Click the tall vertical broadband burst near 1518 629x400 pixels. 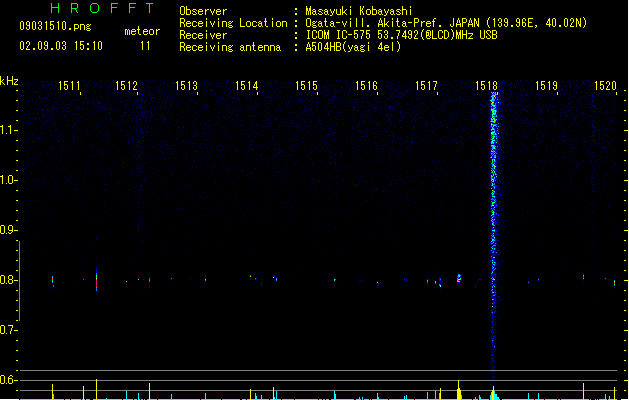[x=494, y=235]
